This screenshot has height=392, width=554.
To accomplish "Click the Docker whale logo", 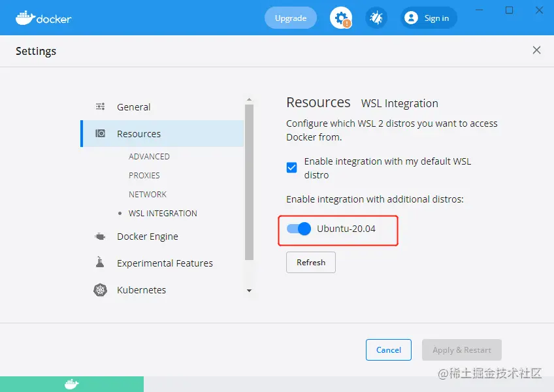I will [x=44, y=18].
